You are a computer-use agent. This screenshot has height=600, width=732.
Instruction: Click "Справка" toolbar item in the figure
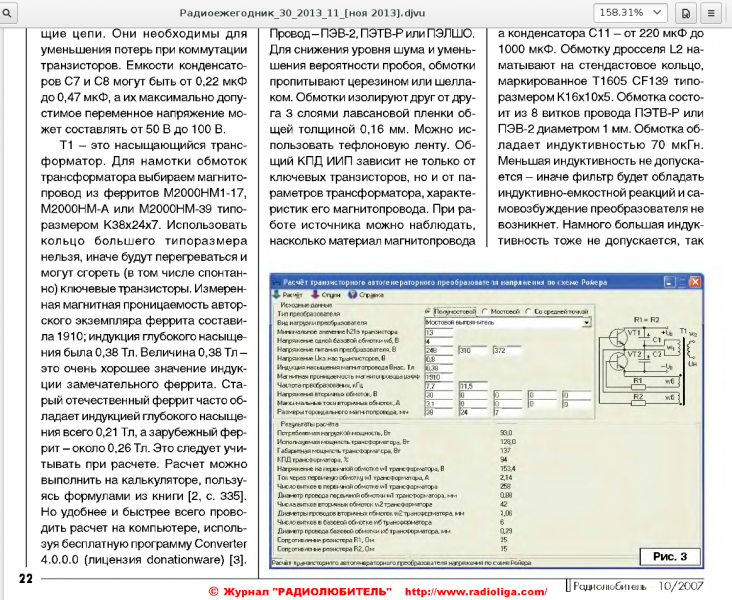click(x=366, y=295)
